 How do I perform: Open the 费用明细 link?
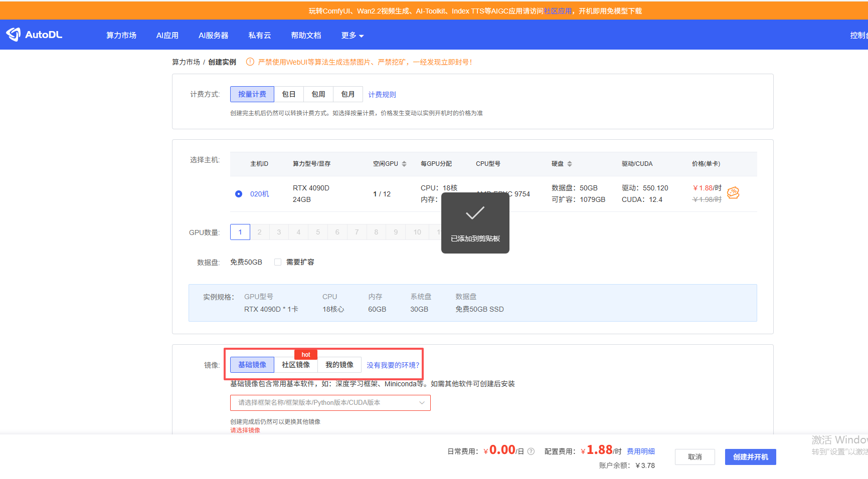(641, 451)
